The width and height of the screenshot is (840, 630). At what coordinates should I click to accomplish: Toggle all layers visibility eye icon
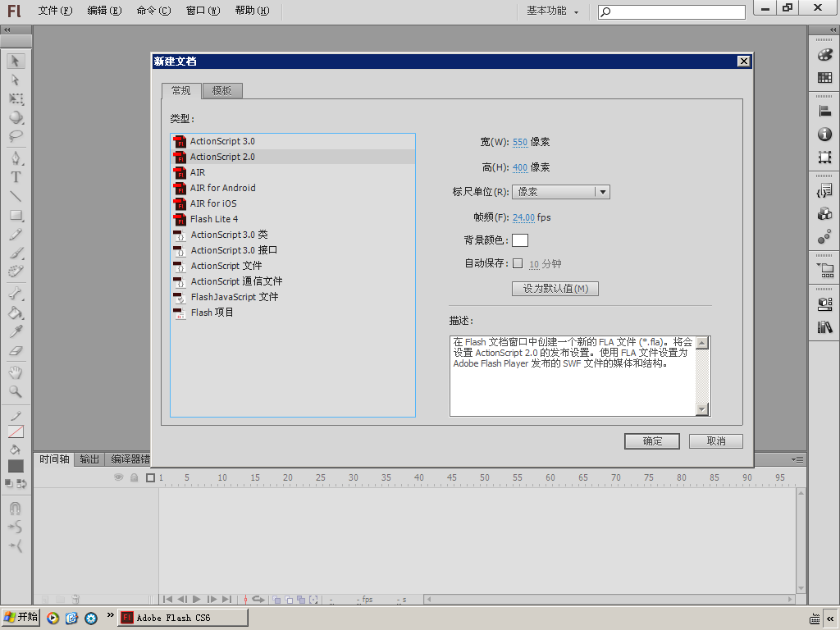click(118, 477)
